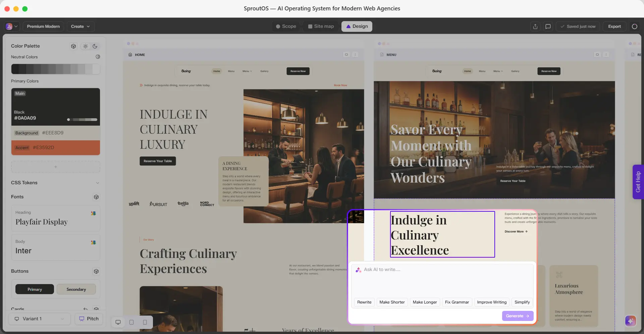This screenshot has width=644, height=334.
Task: Open the Create dropdown menu
Action: click(x=80, y=26)
